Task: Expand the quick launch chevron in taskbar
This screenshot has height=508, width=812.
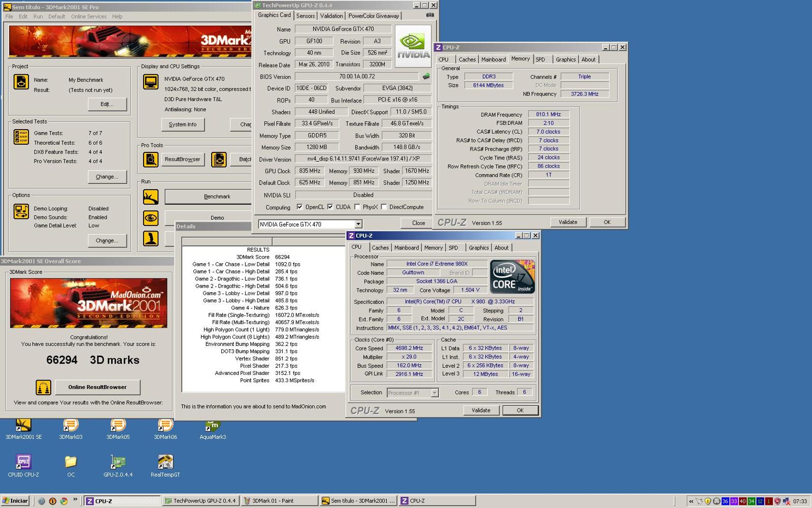Action: point(75,500)
